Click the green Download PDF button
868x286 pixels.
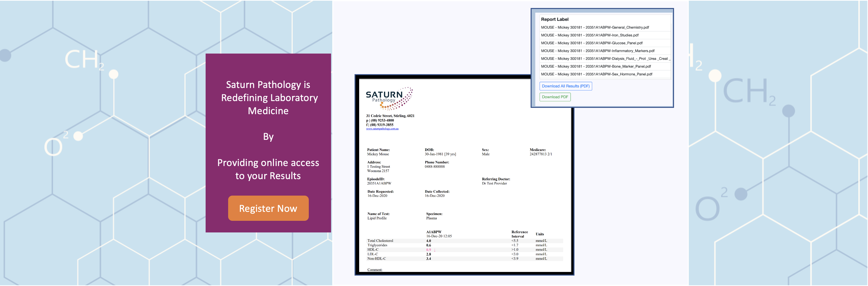click(x=555, y=97)
